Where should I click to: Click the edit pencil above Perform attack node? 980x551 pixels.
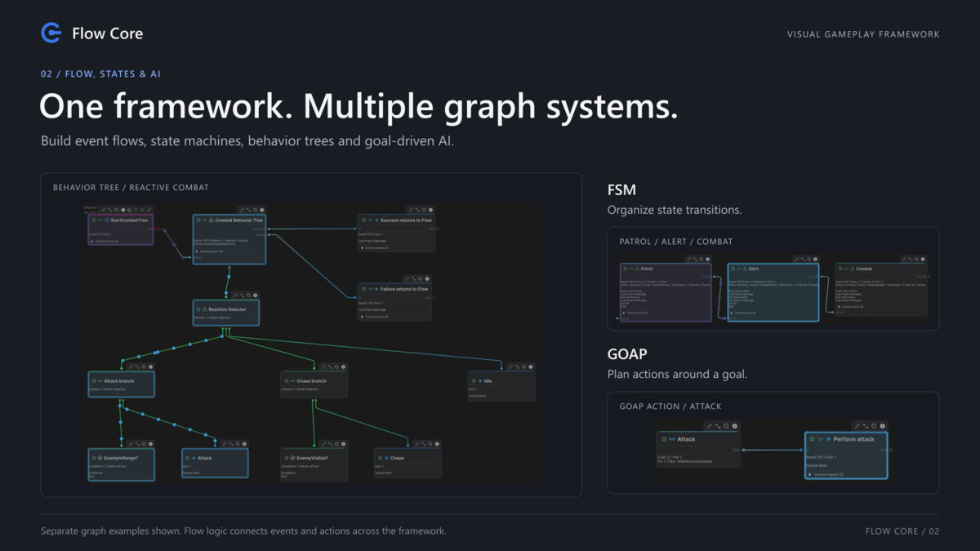coord(857,426)
